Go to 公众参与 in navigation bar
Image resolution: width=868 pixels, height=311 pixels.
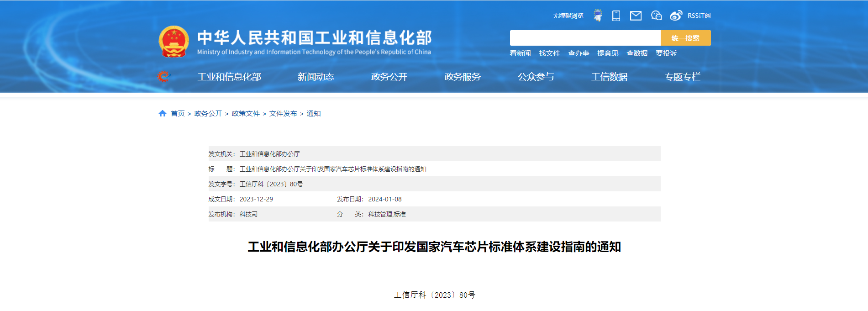pyautogui.click(x=536, y=77)
